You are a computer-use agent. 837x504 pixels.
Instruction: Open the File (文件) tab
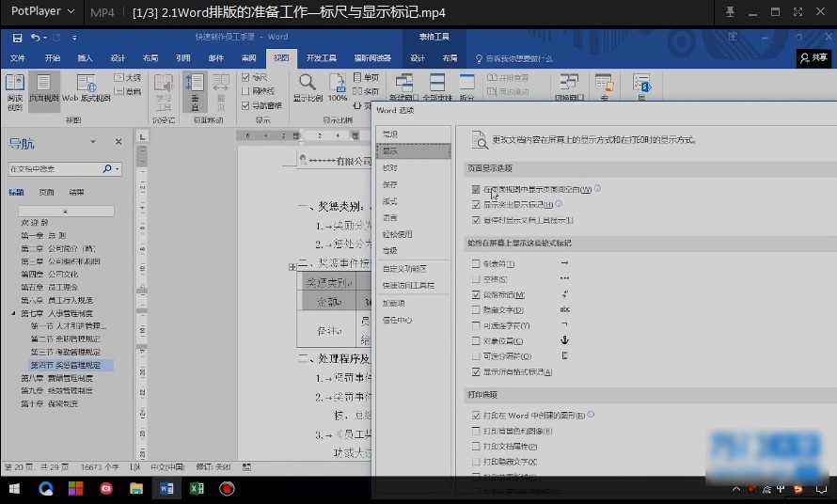click(17, 58)
